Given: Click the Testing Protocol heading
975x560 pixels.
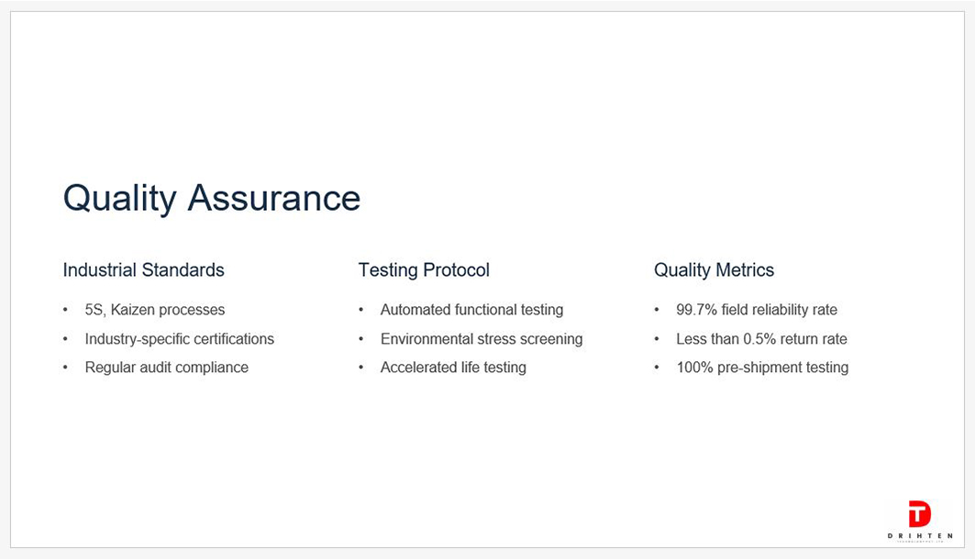Looking at the screenshot, I should point(424,269).
